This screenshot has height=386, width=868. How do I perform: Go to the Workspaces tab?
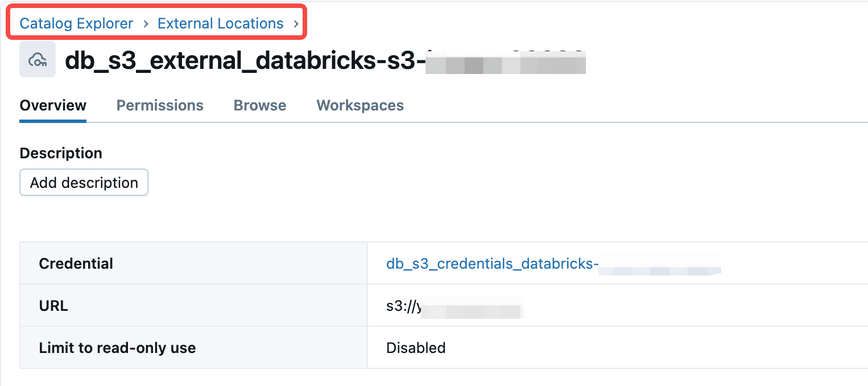tap(359, 105)
